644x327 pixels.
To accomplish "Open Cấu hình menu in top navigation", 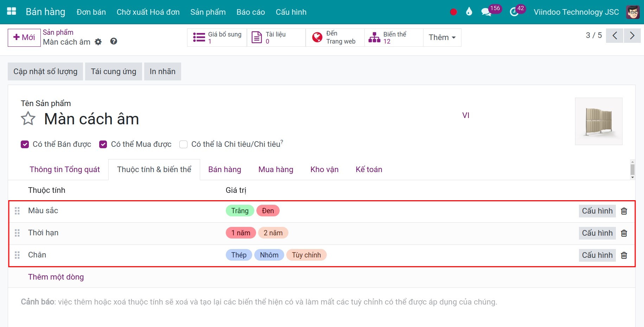I will [x=291, y=12].
